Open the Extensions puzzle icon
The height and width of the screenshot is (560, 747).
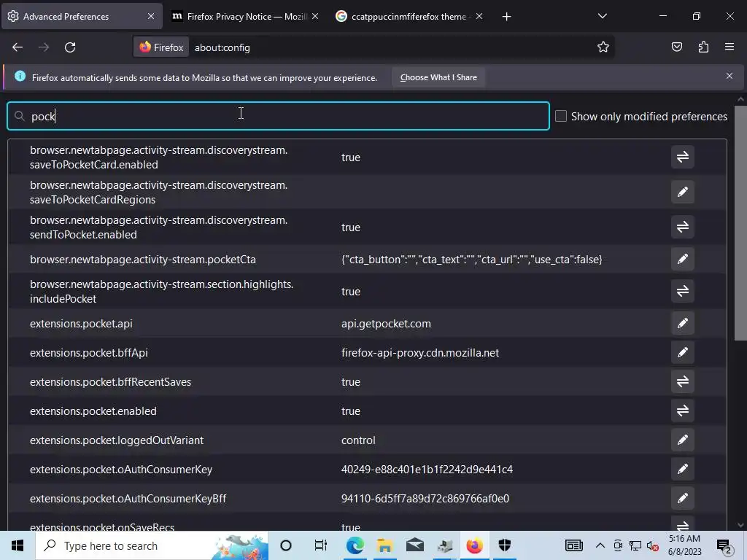(703, 47)
